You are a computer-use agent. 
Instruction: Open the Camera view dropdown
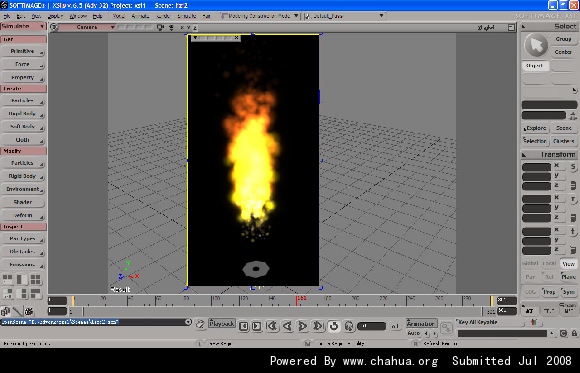point(87,27)
